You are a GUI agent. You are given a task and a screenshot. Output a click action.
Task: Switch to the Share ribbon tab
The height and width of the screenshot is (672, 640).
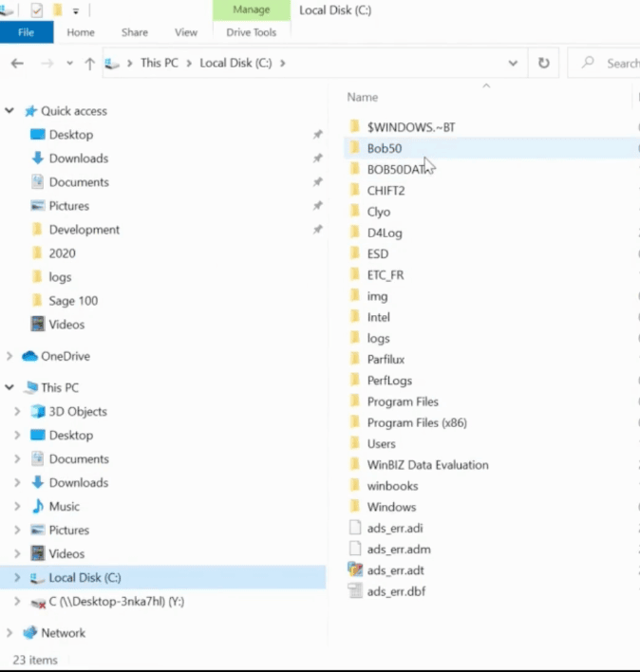[x=135, y=32]
